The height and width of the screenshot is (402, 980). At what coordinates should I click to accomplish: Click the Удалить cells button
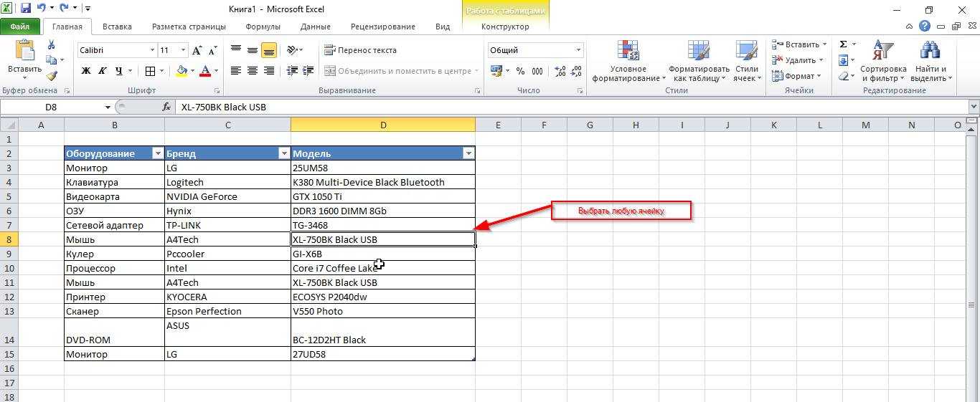pyautogui.click(x=798, y=60)
